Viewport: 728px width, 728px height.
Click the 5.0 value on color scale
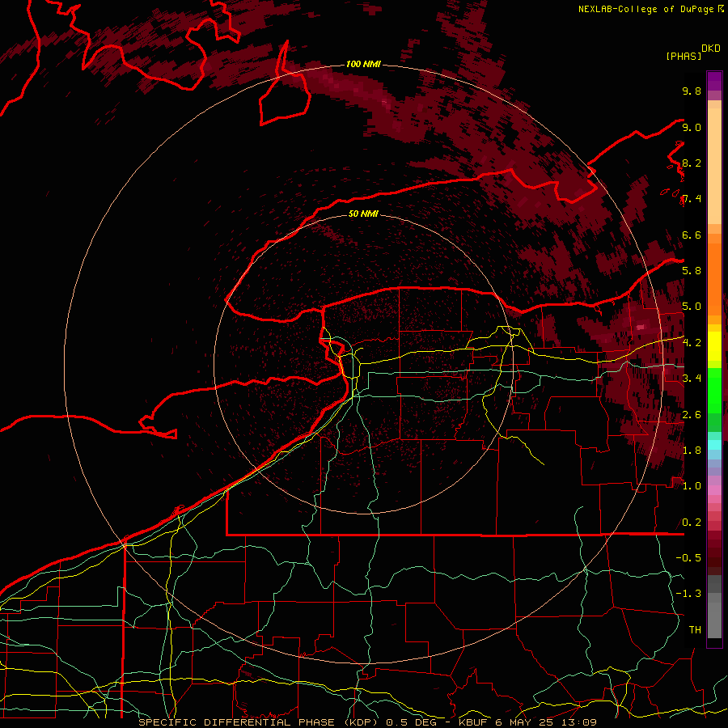pos(692,307)
